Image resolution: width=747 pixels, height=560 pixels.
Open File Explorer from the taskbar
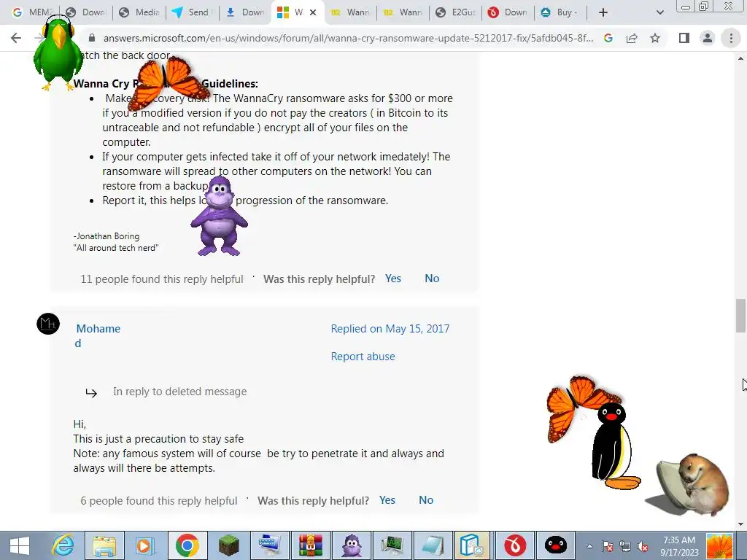[104, 545]
